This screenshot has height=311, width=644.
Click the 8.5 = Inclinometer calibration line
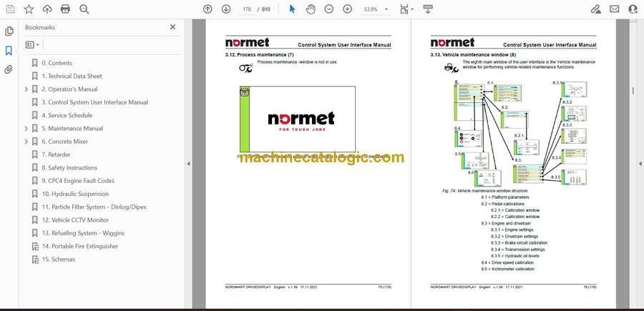click(508, 269)
